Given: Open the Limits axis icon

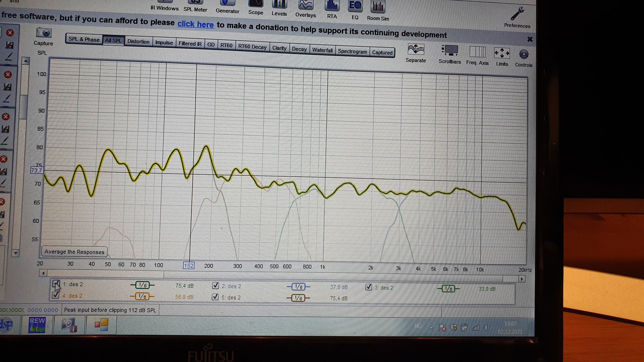Looking at the screenshot, I should coord(502,53).
